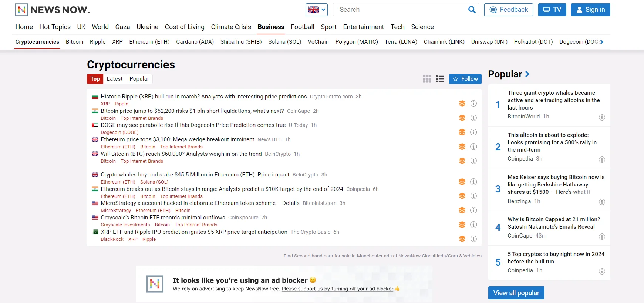Switch to grid view layout icon

pos(427,79)
